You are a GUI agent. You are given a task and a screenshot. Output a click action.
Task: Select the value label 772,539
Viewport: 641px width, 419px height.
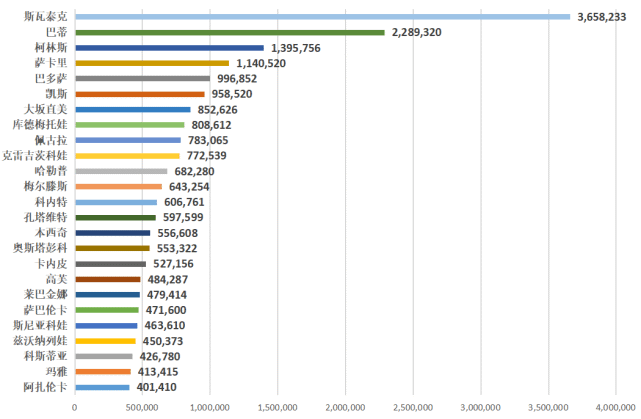[x=206, y=155]
